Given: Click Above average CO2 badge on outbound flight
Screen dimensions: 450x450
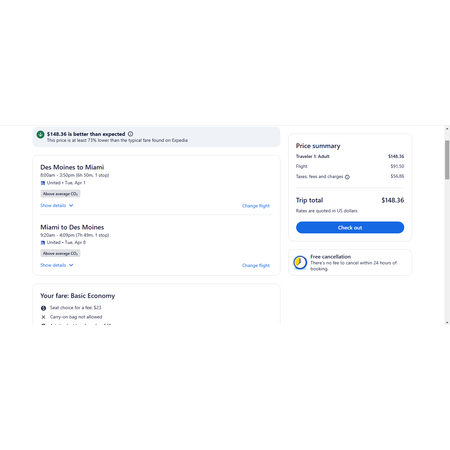Looking at the screenshot, I should [x=60, y=194].
